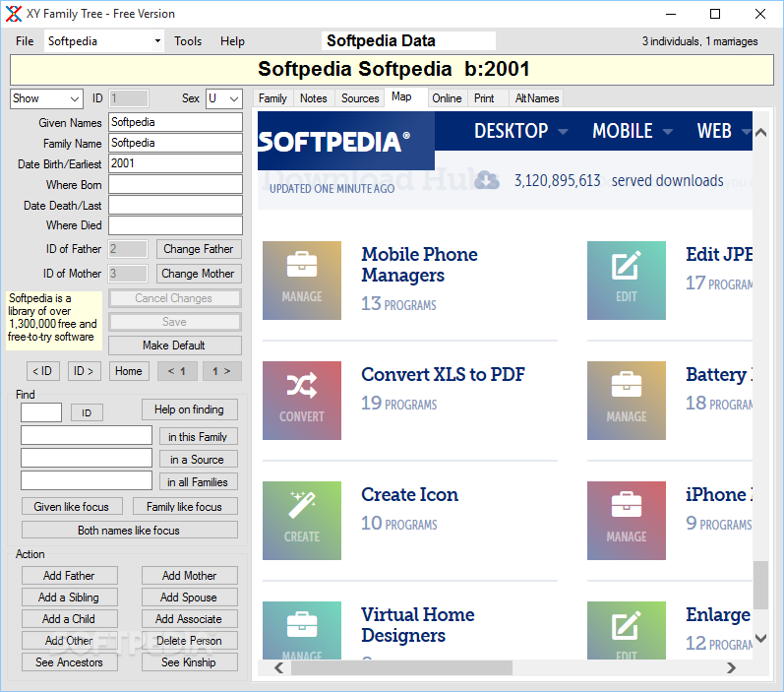The width and height of the screenshot is (784, 692).
Task: Click the Battery manage briefcase tile
Action: tap(626, 401)
